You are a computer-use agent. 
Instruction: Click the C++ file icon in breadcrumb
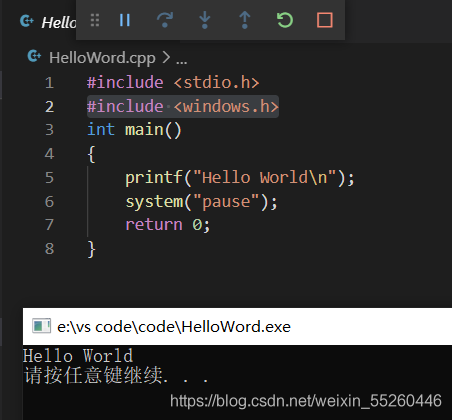[34, 56]
